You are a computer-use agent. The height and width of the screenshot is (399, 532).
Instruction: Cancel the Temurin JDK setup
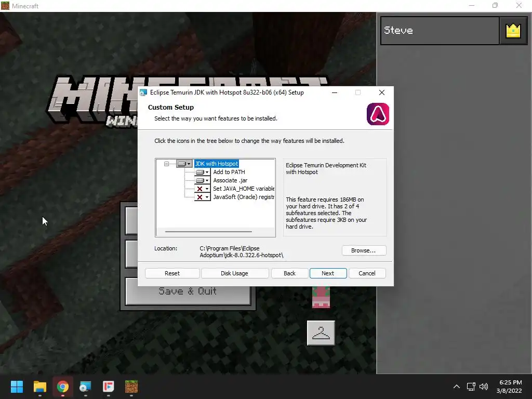[x=367, y=273]
